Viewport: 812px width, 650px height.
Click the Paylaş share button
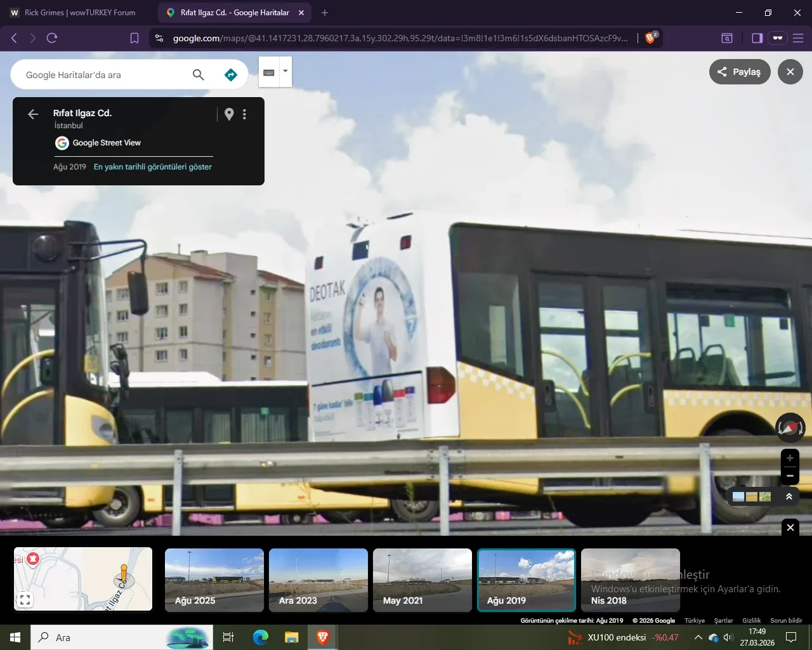(739, 72)
